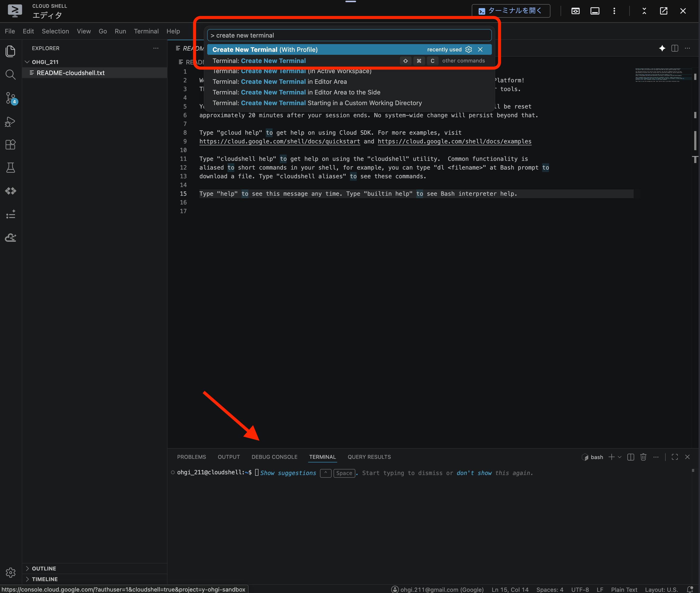This screenshot has width=700, height=593.
Task: Open Cloud Shell in new window
Action: (664, 11)
